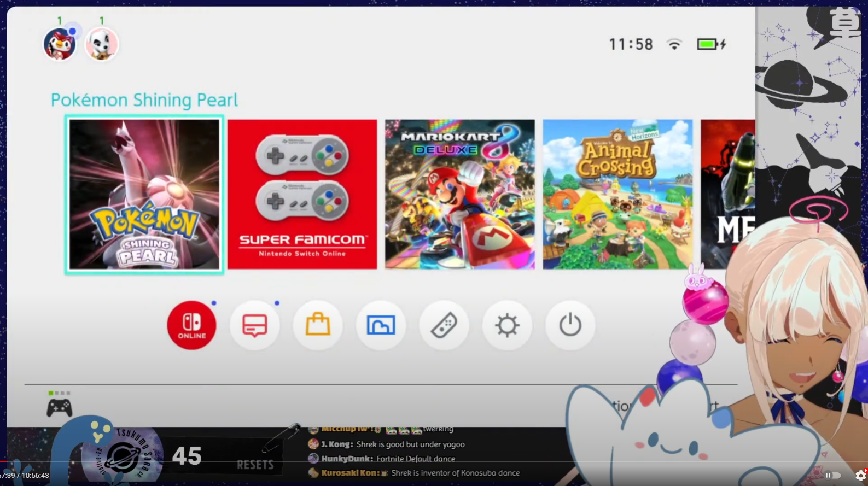Click the Wi-Fi signal indicator
This screenshot has height=486, width=868.
(674, 44)
